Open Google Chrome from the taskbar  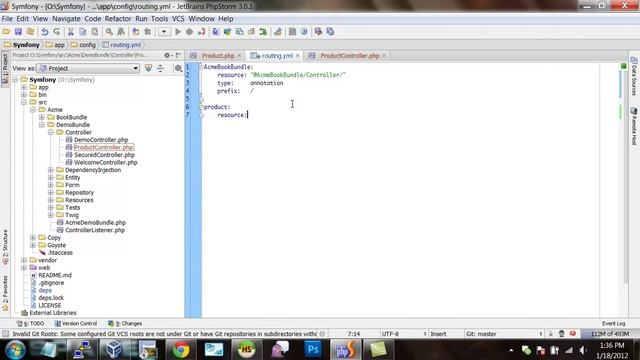181,350
